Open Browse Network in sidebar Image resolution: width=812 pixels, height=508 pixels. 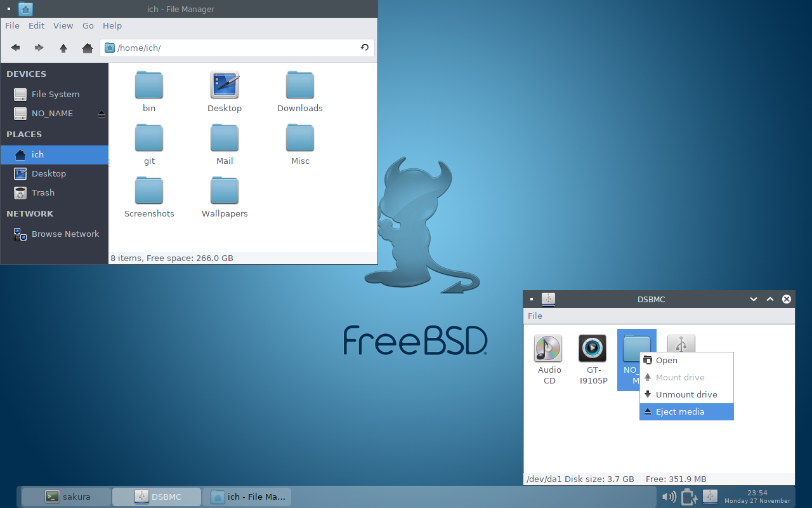click(65, 234)
